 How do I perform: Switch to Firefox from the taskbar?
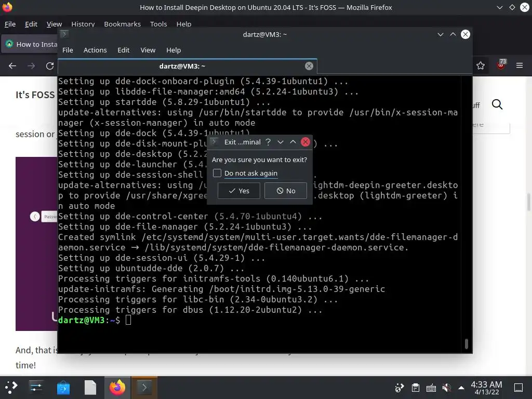[117, 387]
